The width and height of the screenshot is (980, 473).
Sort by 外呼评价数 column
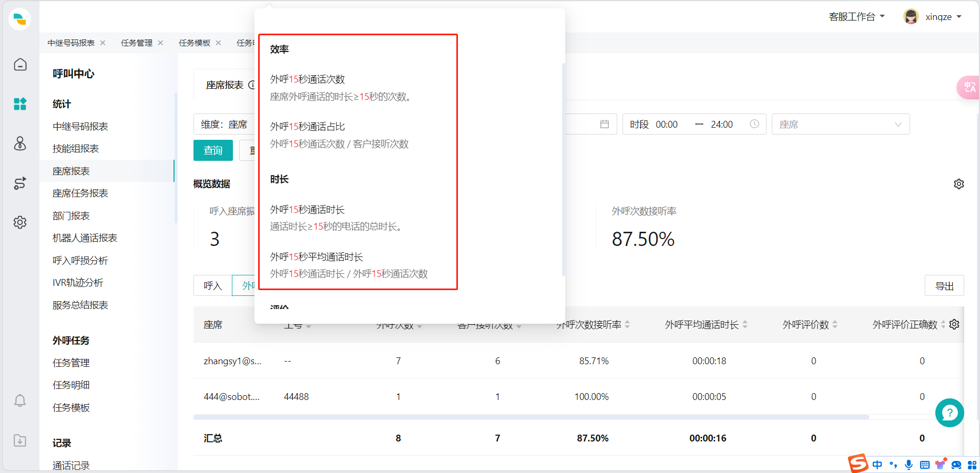point(835,325)
